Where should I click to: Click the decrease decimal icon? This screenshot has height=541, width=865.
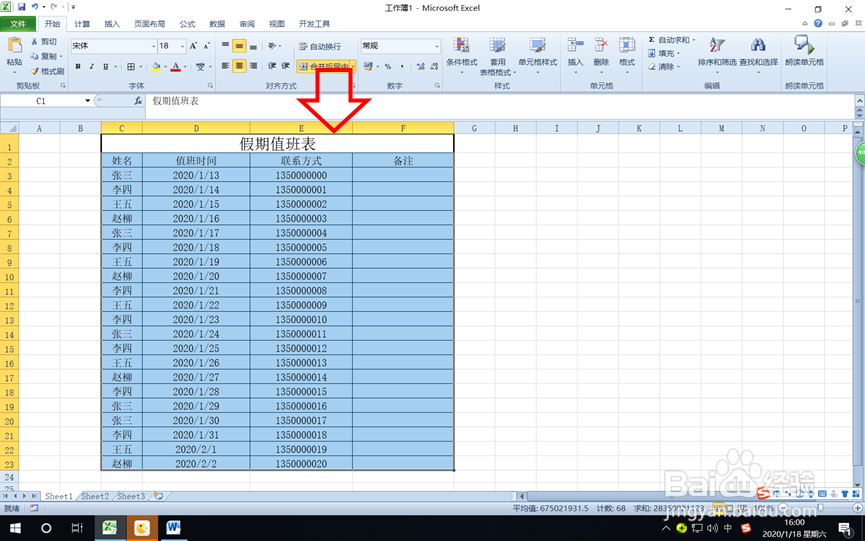(434, 66)
